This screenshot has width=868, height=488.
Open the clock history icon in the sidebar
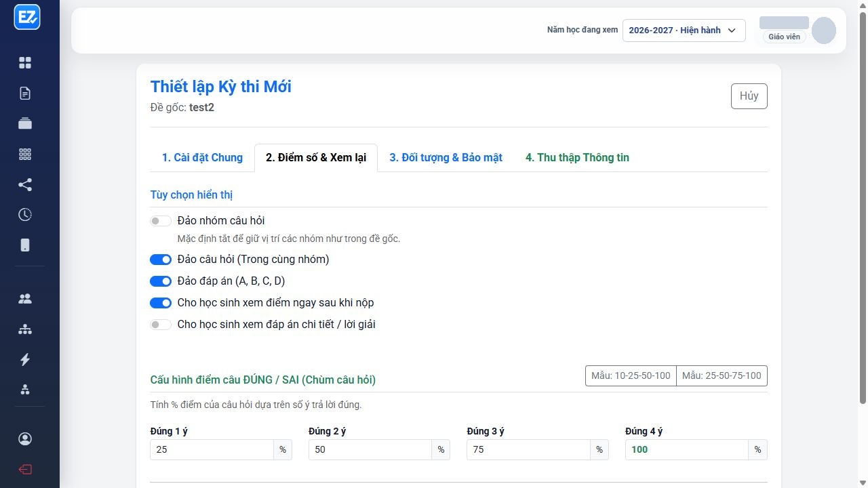coord(25,215)
